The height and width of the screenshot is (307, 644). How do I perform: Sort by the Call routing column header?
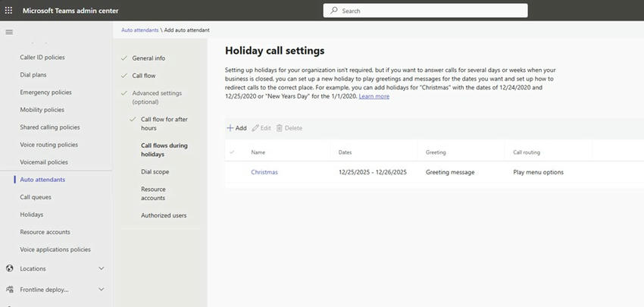[527, 152]
